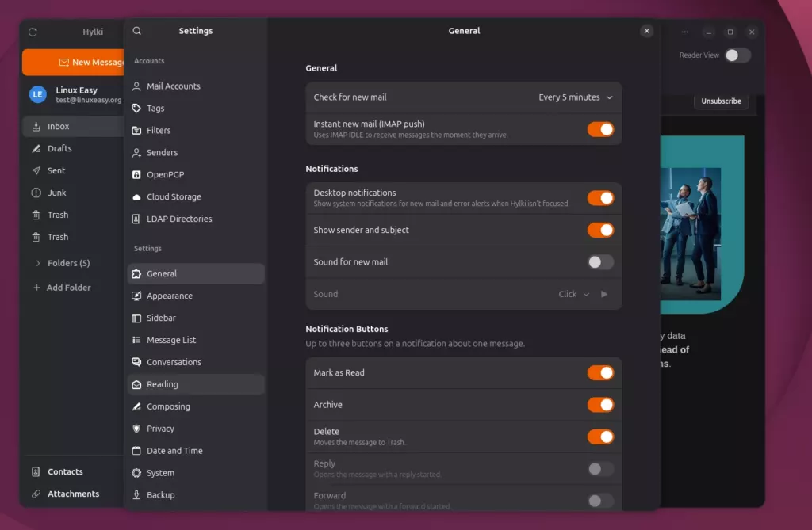Image resolution: width=812 pixels, height=530 pixels.
Task: Click the Mail Accounts person icon
Action: click(x=136, y=86)
